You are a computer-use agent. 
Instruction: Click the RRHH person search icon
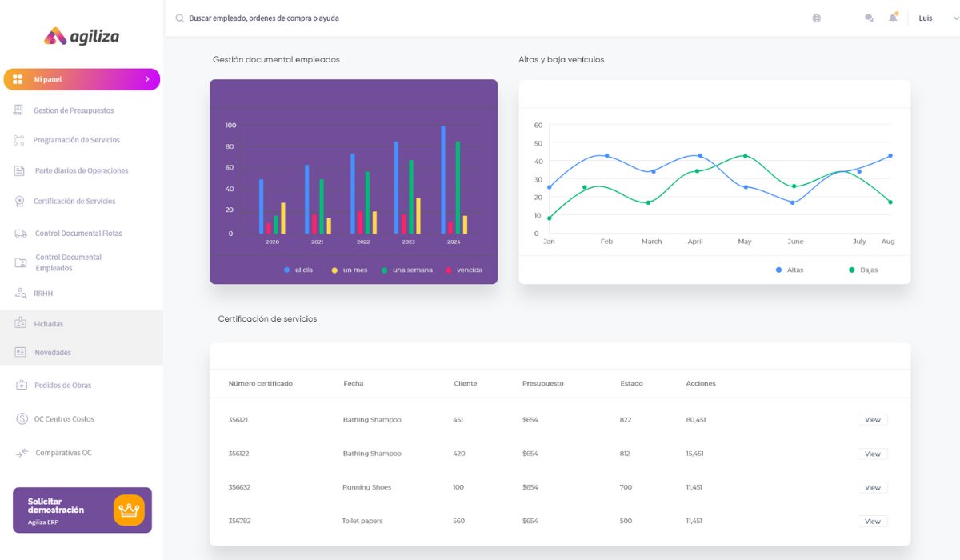21,294
